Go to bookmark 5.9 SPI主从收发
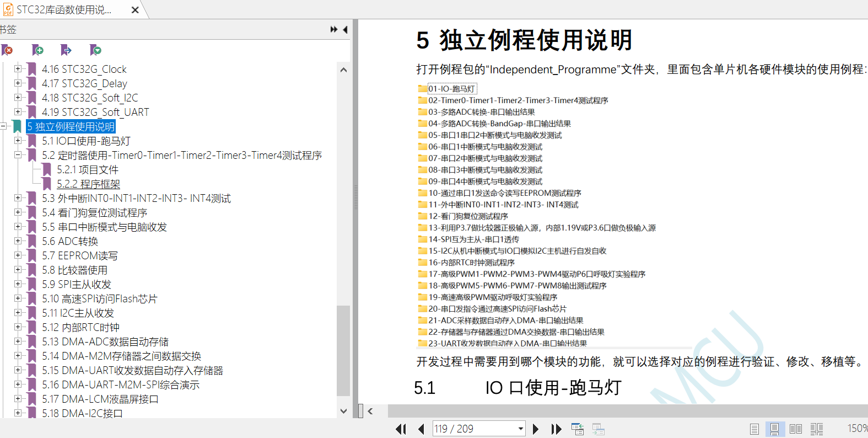 pos(77,284)
